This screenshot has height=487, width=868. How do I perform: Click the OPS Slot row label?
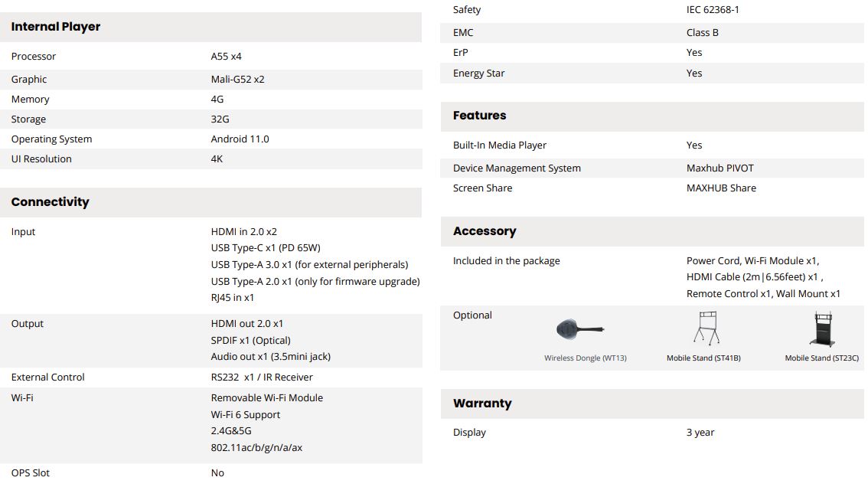coord(31,473)
